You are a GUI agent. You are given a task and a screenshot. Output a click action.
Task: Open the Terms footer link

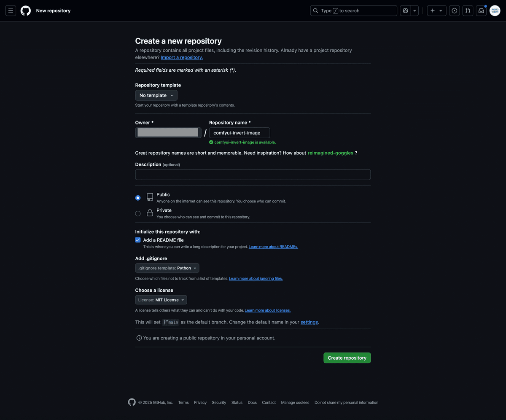coord(183,403)
